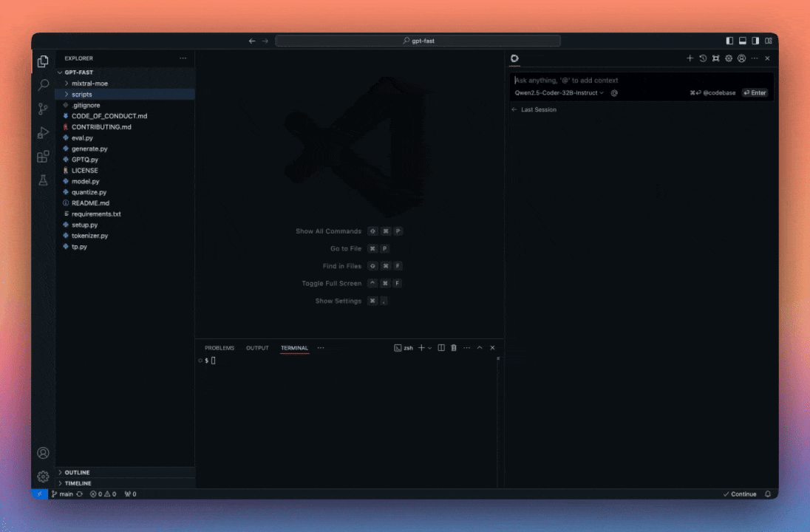Expand the mixtral-moe folder
This screenshot has width=810, height=532.
pos(89,83)
